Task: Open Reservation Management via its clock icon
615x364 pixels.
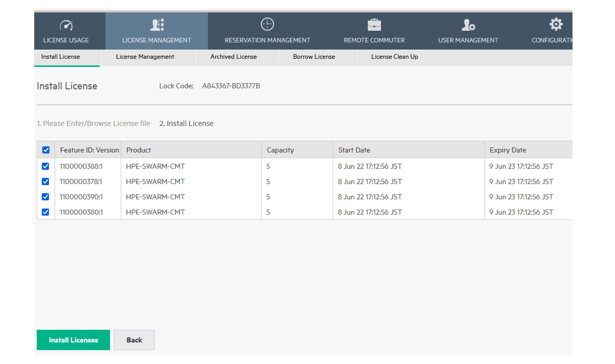Action: pyautogui.click(x=267, y=24)
